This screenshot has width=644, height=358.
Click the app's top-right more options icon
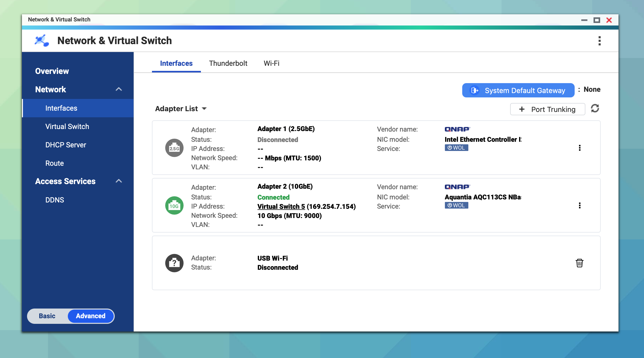coord(599,41)
